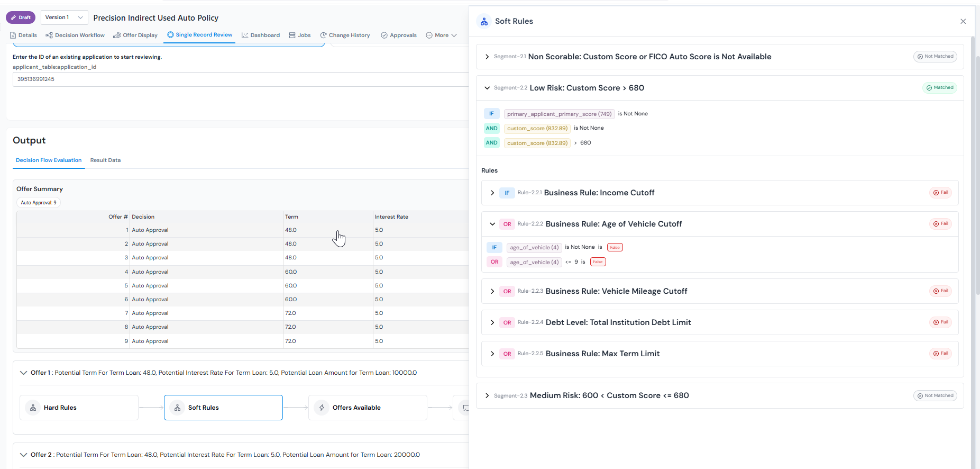This screenshot has width=980, height=469.
Task: Switch to Decision Workflow tab
Action: [x=75, y=35]
